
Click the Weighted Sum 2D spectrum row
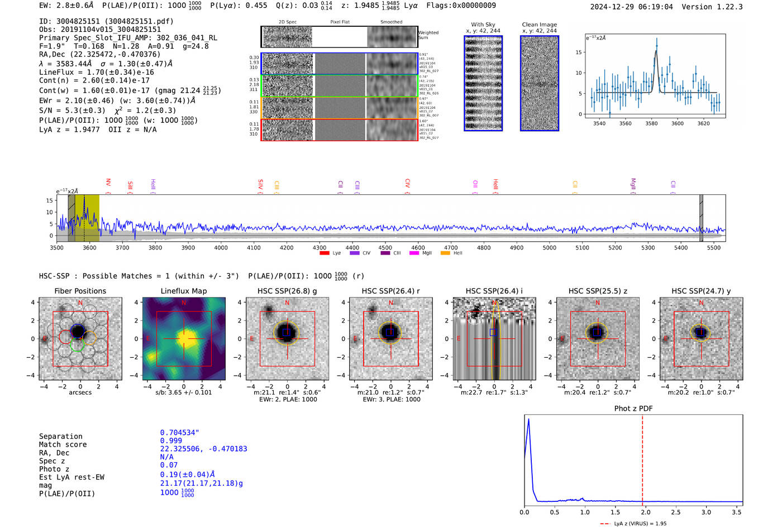click(x=340, y=37)
